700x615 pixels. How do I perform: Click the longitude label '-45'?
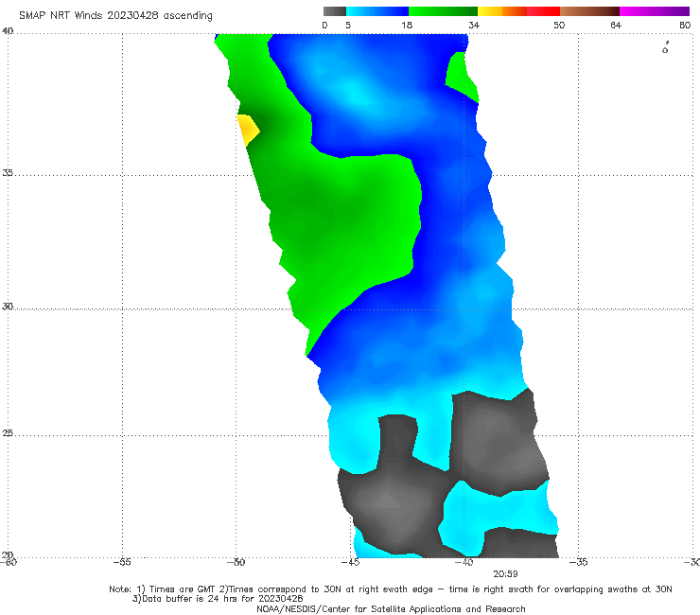pyautogui.click(x=350, y=562)
